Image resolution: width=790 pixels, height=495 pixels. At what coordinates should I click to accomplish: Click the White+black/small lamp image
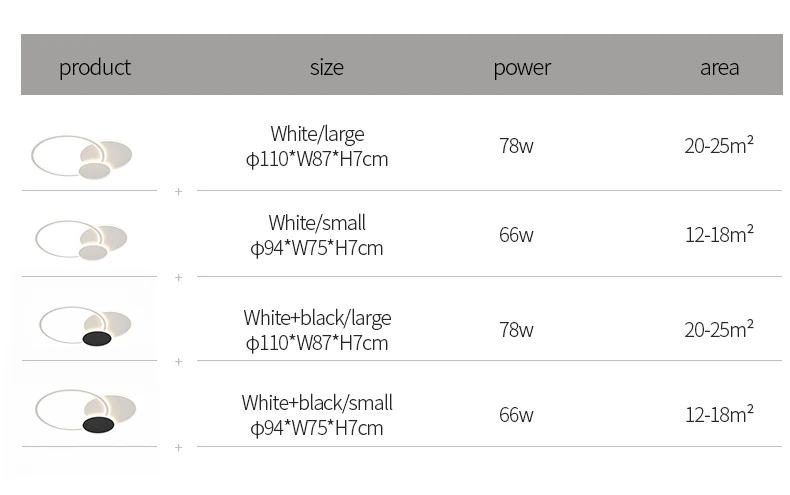pos(86,411)
